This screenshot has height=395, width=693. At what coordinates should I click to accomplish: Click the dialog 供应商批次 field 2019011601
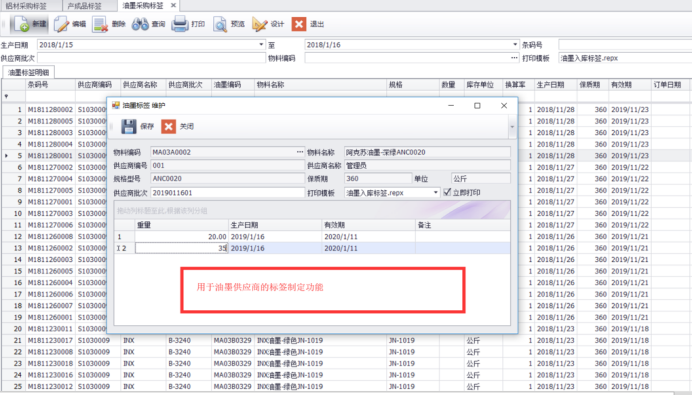(x=227, y=193)
